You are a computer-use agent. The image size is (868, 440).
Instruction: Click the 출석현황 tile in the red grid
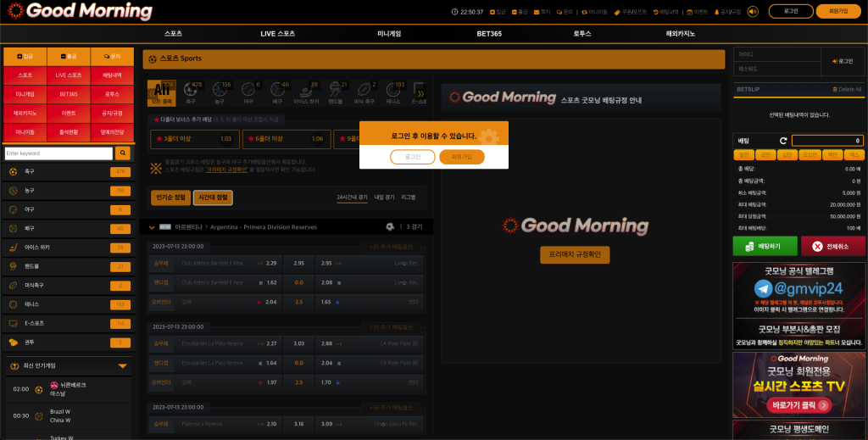(x=69, y=132)
